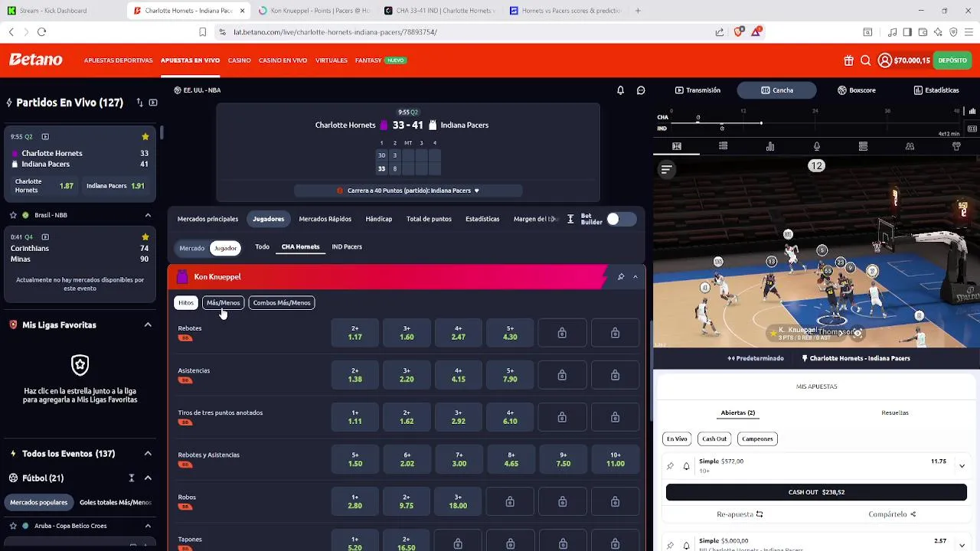Viewport: 980px width, 551px height.
Task: Switch view to Jugador
Action: pyautogui.click(x=225, y=248)
